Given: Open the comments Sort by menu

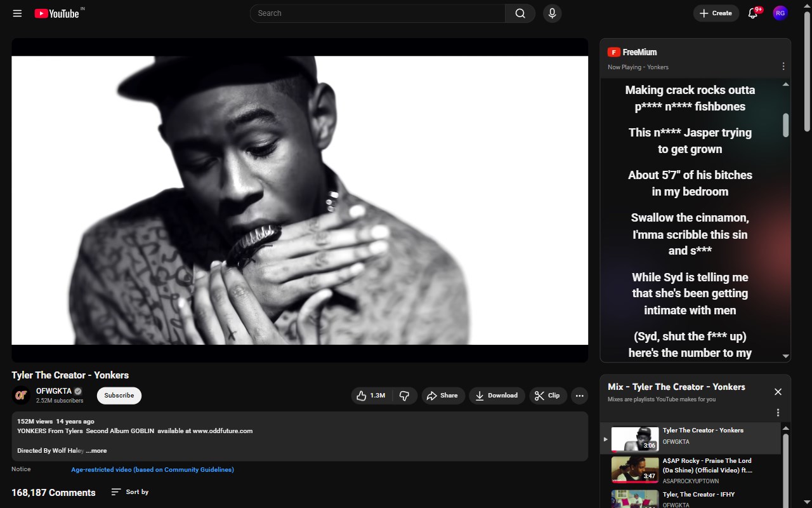Looking at the screenshot, I should (x=129, y=492).
